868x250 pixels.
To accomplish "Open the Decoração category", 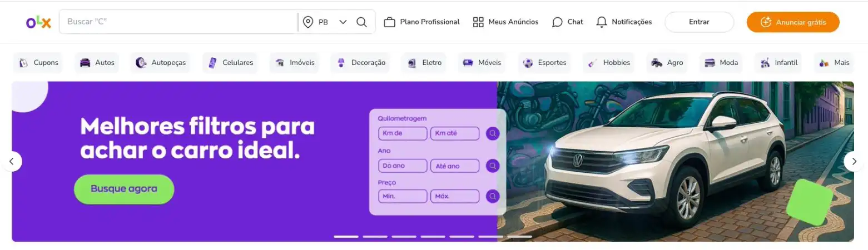I will pyautogui.click(x=361, y=63).
